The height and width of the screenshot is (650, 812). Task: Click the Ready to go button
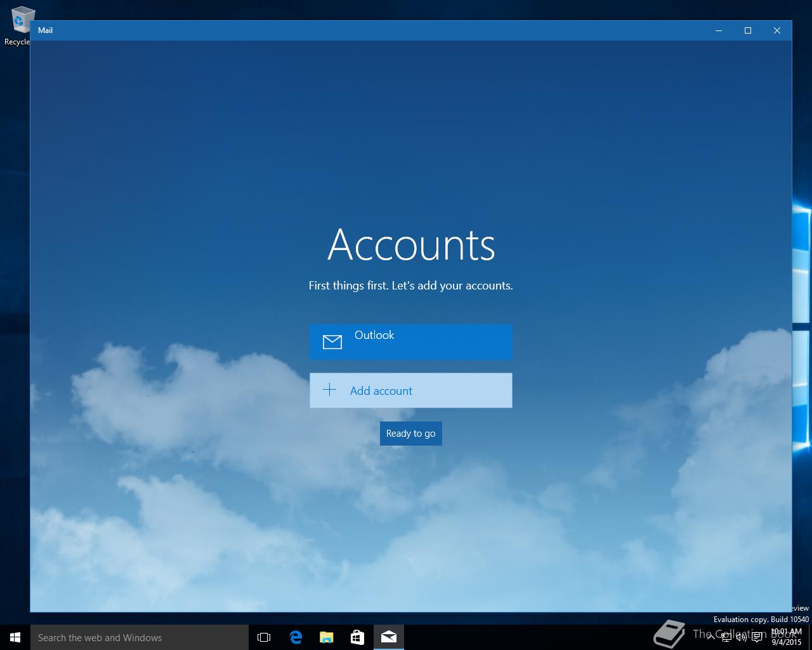pyautogui.click(x=411, y=434)
